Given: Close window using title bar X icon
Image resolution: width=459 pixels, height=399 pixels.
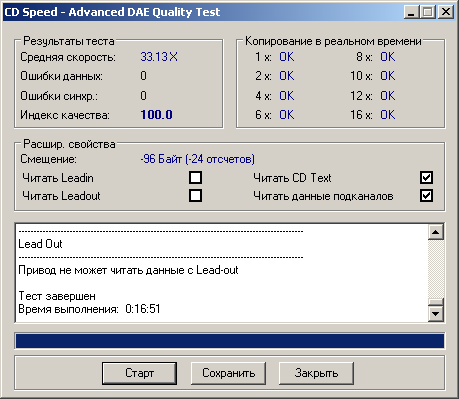Looking at the screenshot, I should 446,12.
